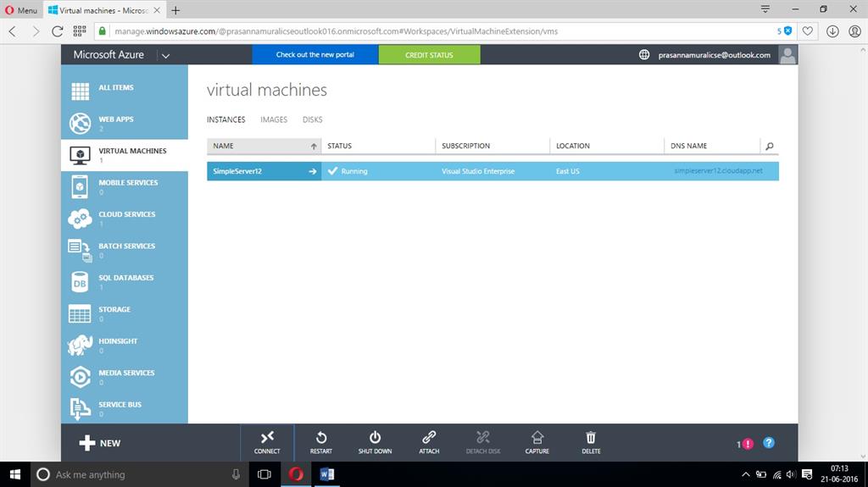Image resolution: width=868 pixels, height=487 pixels.
Task: Sort by the Name column header
Action: (x=264, y=146)
